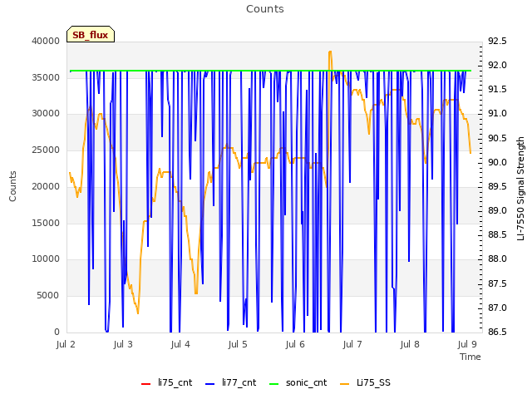Toggle the li77_cnt legend entry
This screenshot has height=399, width=532.
231,382
